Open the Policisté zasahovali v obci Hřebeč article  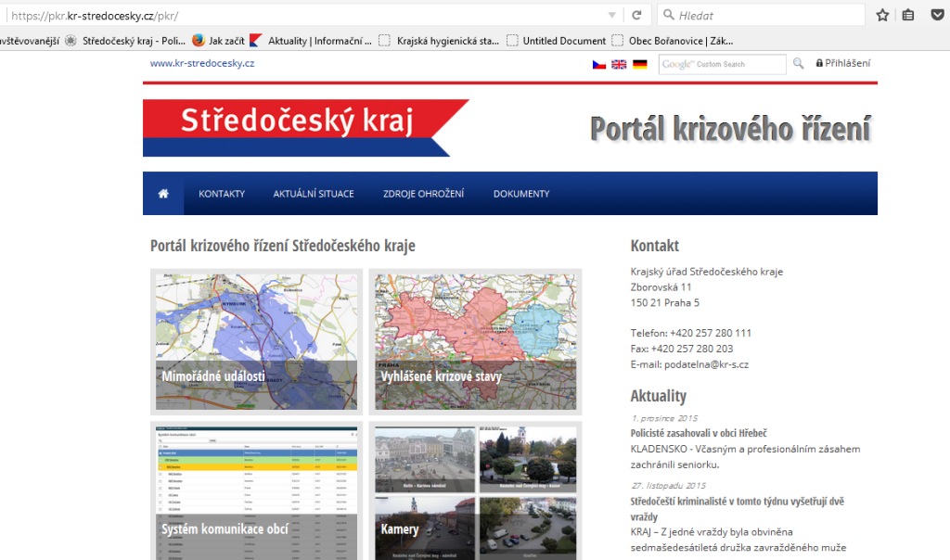pos(699,433)
